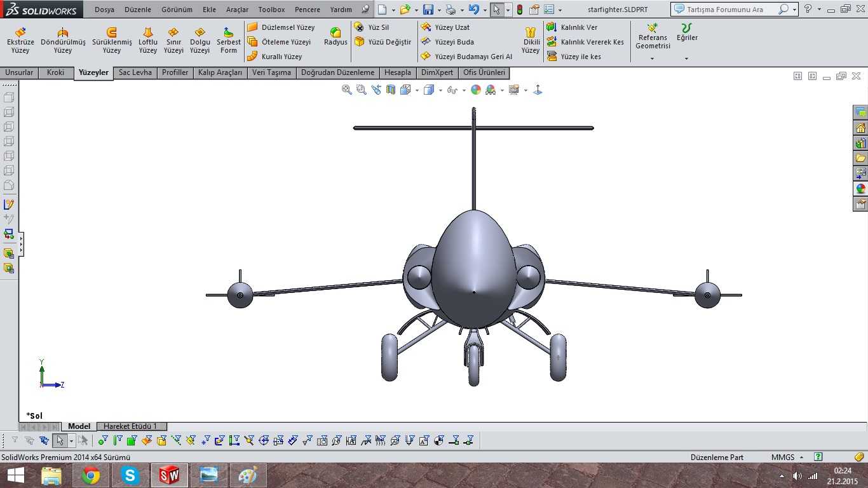Click the Kuralli Yüzey button
The width and height of the screenshot is (868, 488).
point(275,57)
